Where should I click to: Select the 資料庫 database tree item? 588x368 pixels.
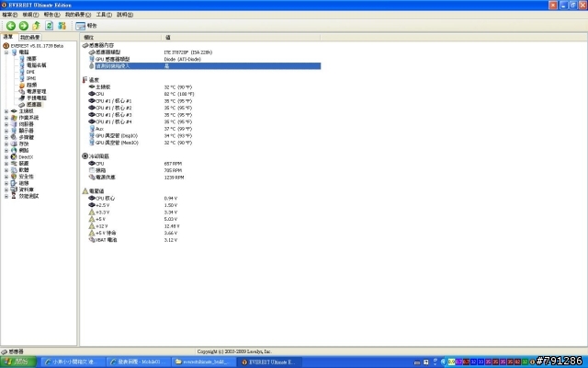click(x=27, y=190)
